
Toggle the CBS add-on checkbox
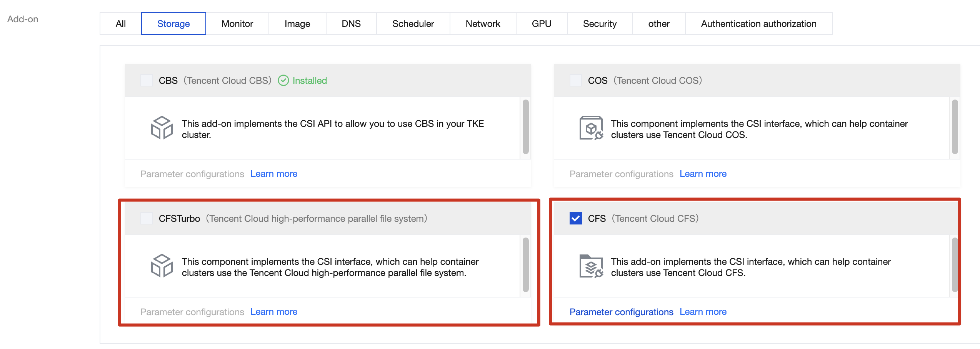147,80
